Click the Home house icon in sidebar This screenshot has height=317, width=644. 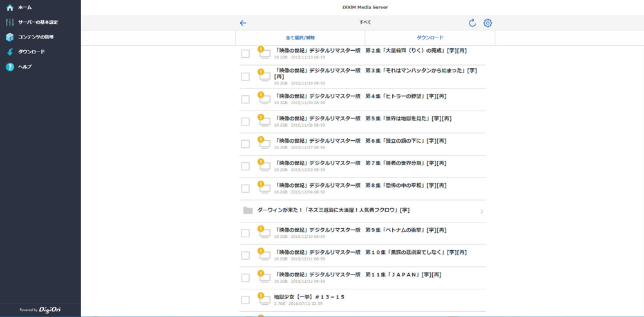[x=10, y=7]
